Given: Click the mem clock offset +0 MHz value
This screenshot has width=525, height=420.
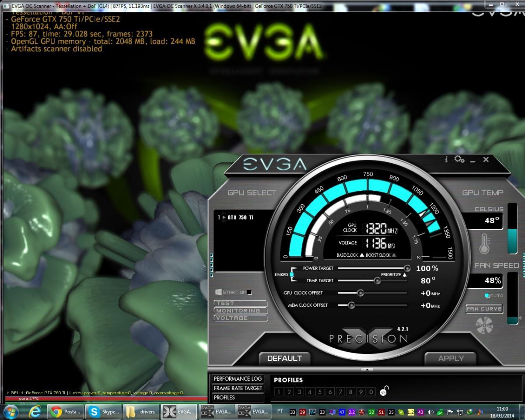Looking at the screenshot, I should 430,305.
